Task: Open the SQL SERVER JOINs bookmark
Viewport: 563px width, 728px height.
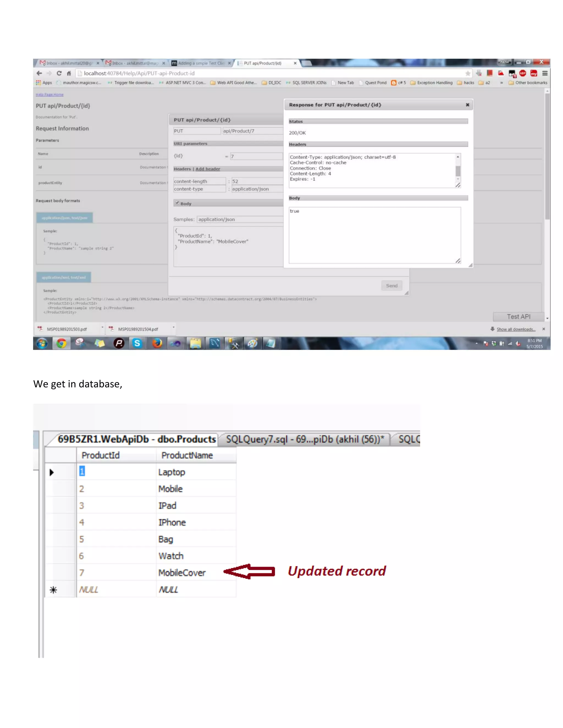Action: coord(306,83)
